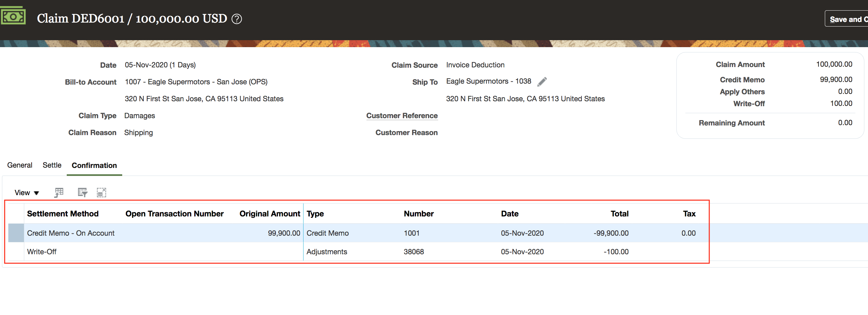This screenshot has height=315, width=868.
Task: Click the help question mark icon
Action: click(x=236, y=19)
